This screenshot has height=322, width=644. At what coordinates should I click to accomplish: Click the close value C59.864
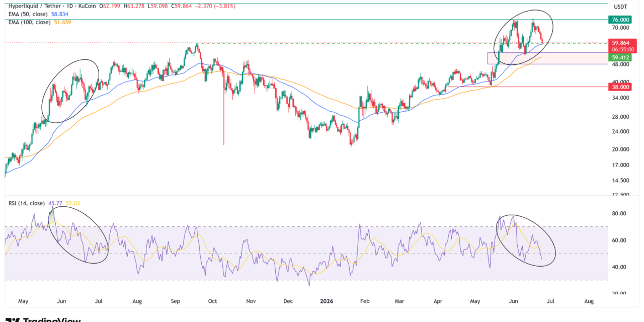[182, 6]
